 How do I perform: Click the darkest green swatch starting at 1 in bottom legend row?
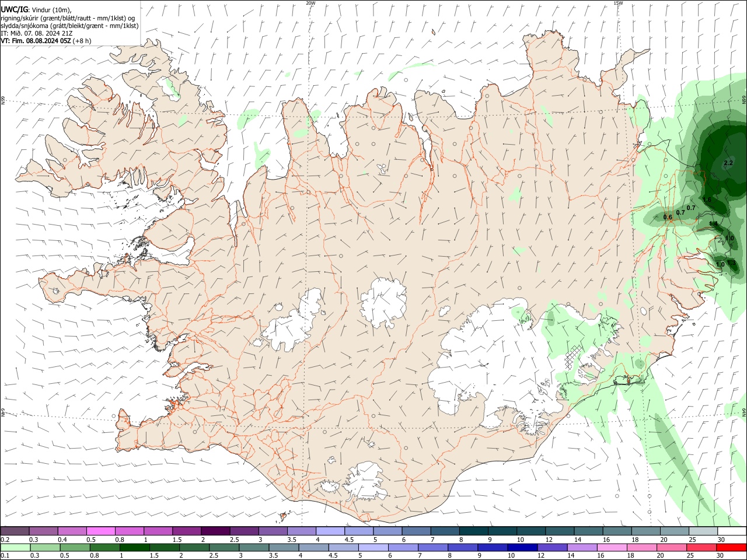134,548
